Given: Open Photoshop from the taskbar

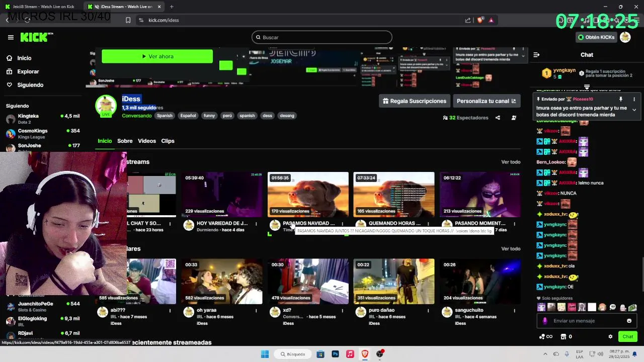Looking at the screenshot, I should (335, 354).
